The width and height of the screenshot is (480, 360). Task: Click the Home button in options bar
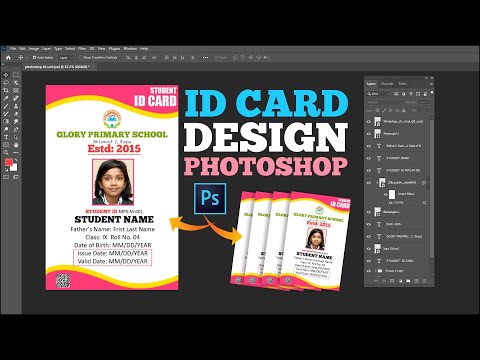click(8, 58)
